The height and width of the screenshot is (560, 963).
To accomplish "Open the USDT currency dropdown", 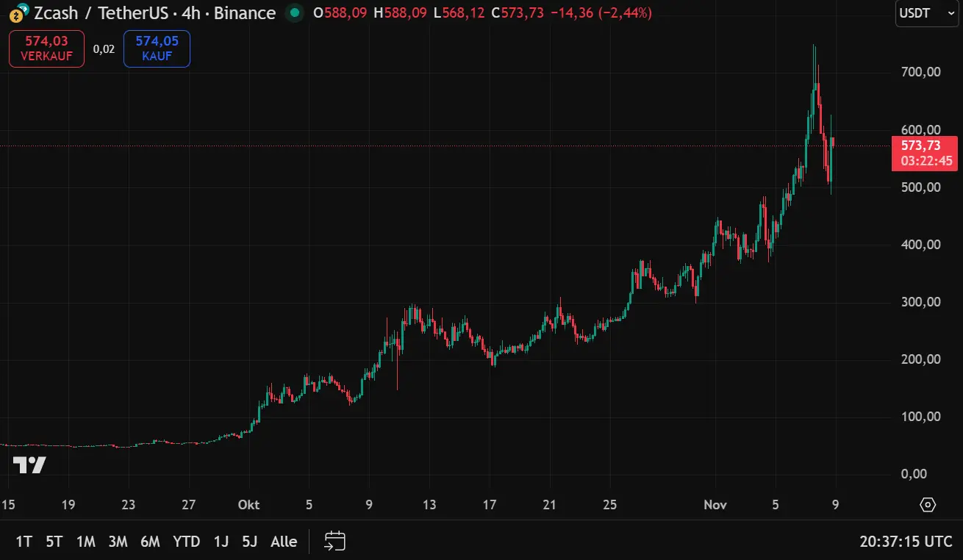I will click(x=926, y=13).
